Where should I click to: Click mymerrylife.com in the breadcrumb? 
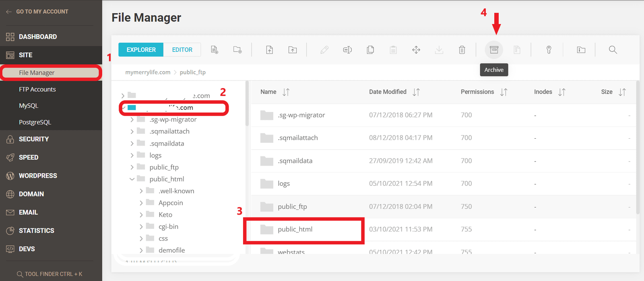click(x=148, y=72)
